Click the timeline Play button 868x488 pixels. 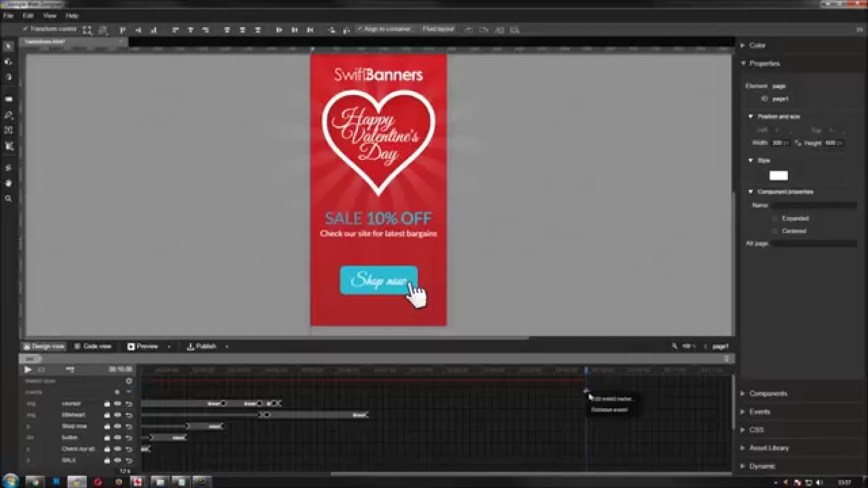28,369
